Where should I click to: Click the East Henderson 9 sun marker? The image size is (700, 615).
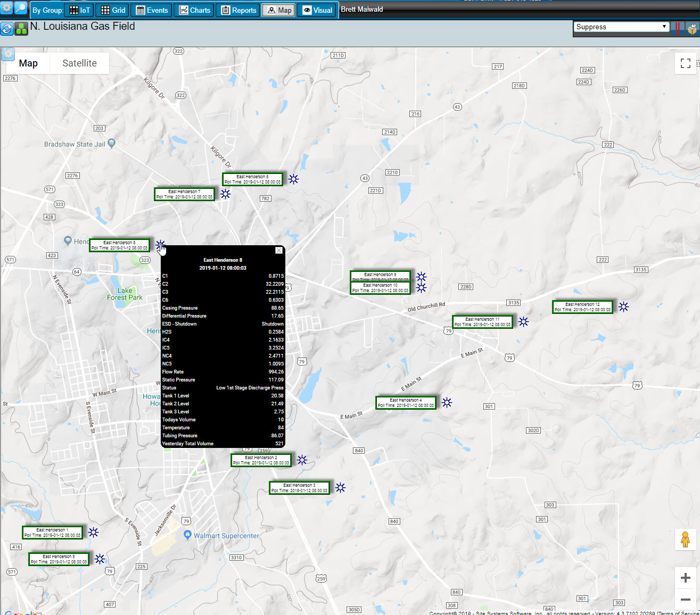[422, 277]
